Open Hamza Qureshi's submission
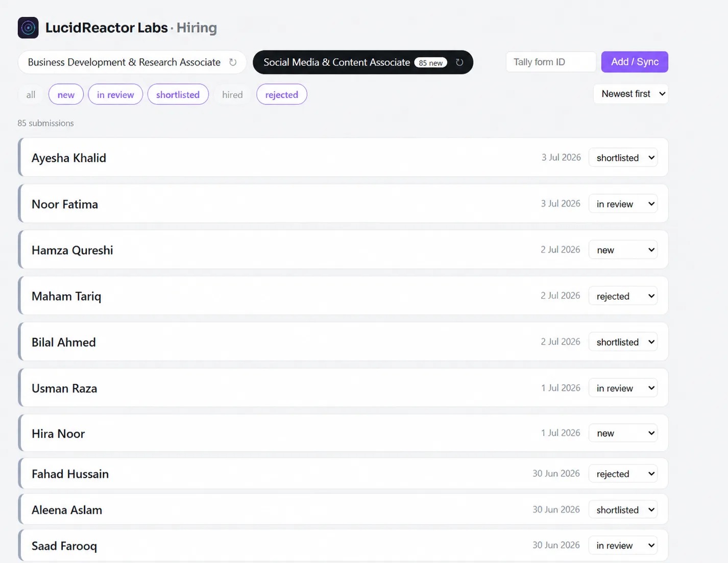The image size is (728, 563). [x=343, y=250]
